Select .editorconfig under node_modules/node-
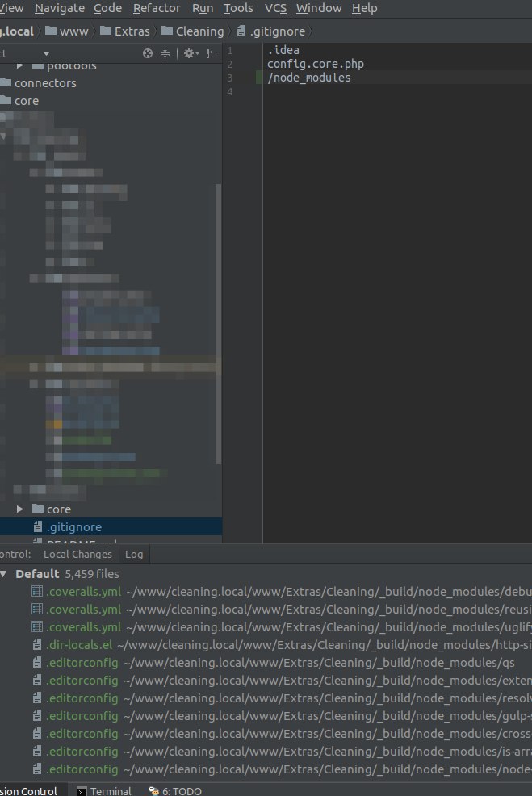The image size is (532, 796). click(x=82, y=769)
